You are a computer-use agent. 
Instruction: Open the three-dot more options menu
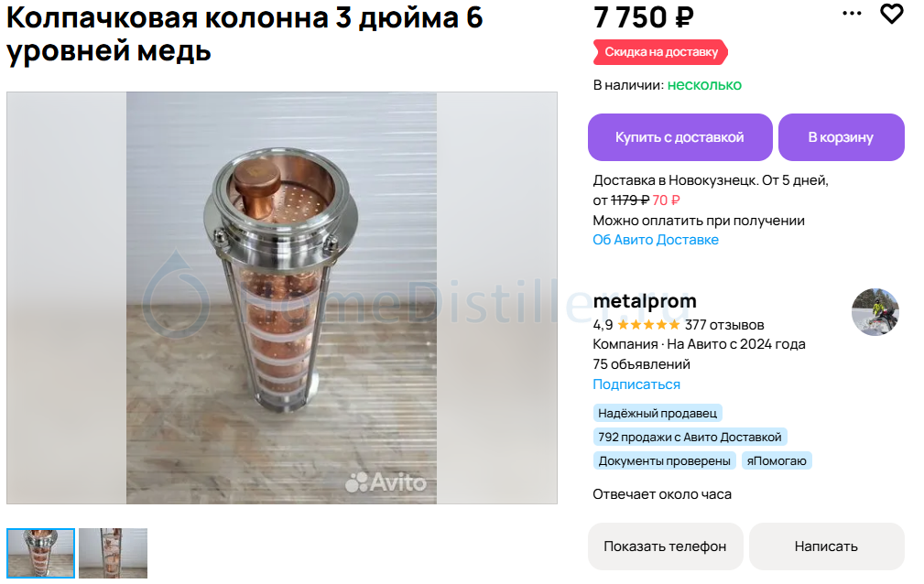coord(852,13)
